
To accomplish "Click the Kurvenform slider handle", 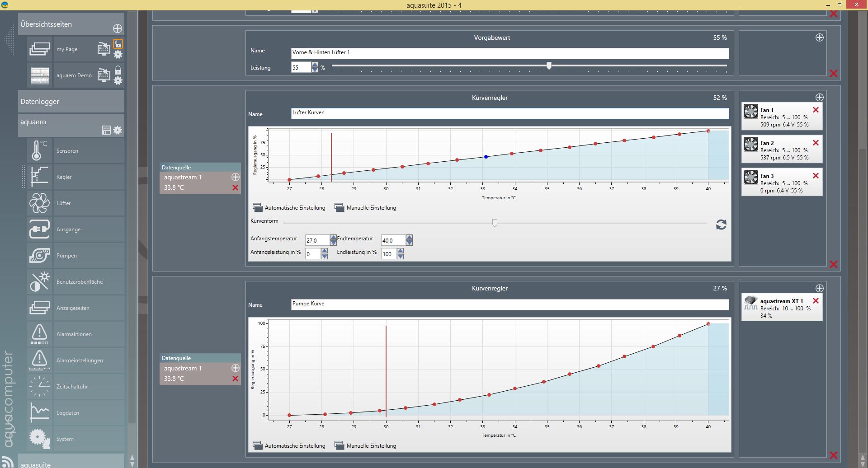I will [x=495, y=223].
